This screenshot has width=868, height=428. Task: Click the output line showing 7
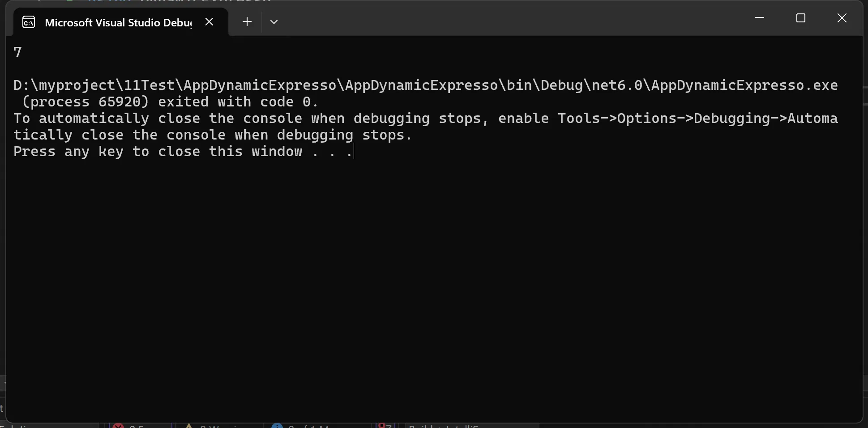pyautogui.click(x=17, y=52)
